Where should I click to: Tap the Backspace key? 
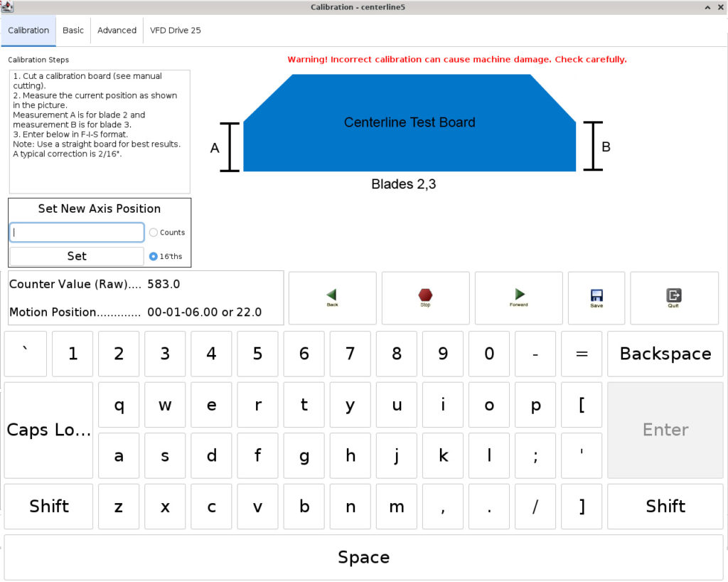(x=665, y=354)
